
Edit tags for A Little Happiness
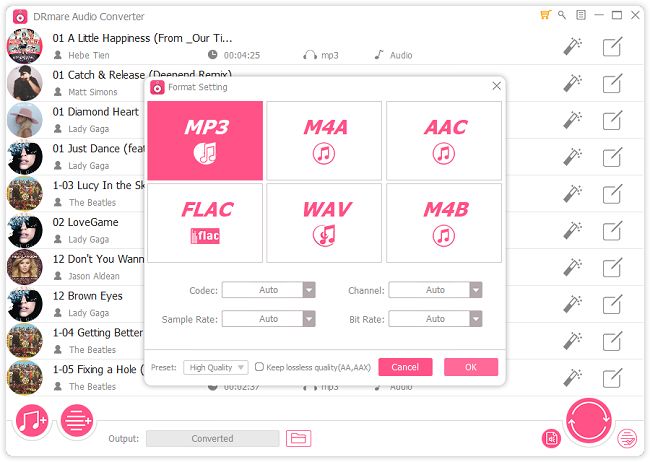point(612,46)
